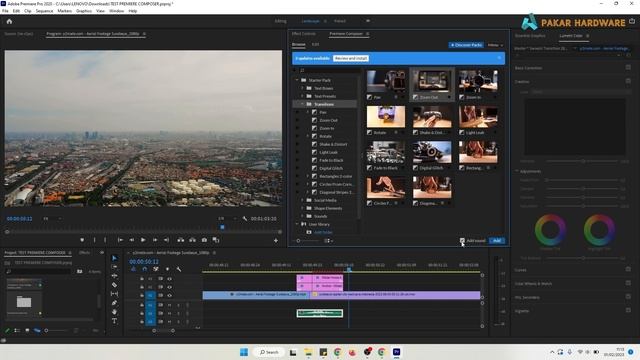The height and width of the screenshot is (360, 640).
Task: Step forward one frame in program monitor
Action: (x=155, y=240)
